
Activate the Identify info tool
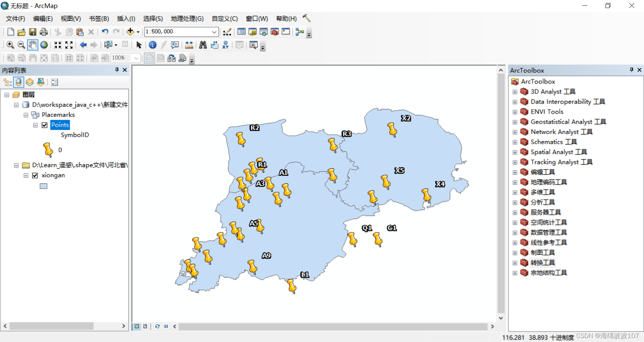(153, 45)
